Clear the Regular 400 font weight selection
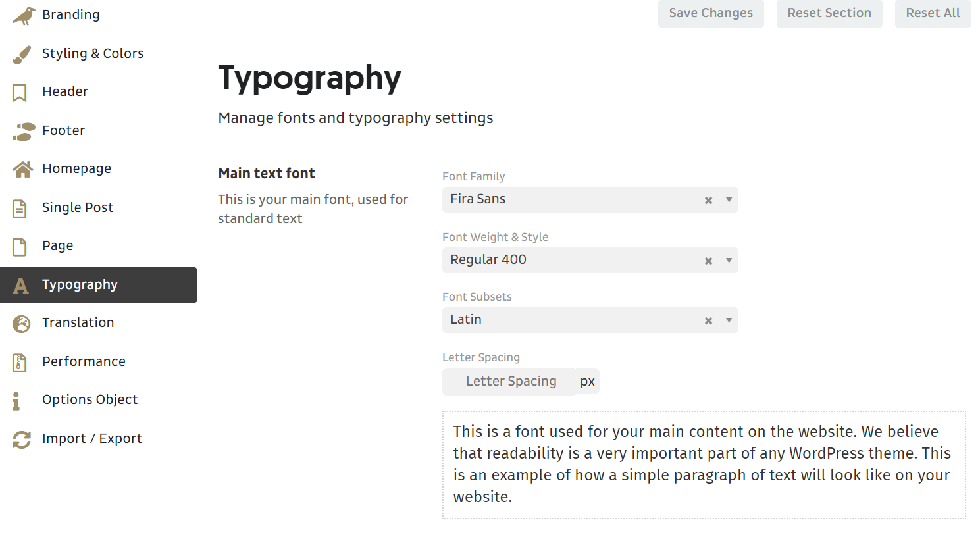The image size is (980, 537). coord(708,261)
